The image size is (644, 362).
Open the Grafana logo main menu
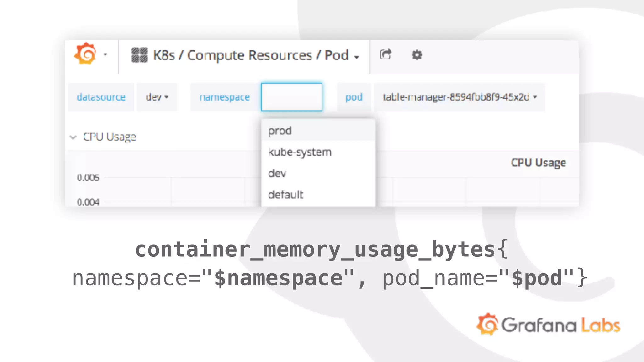tap(85, 54)
